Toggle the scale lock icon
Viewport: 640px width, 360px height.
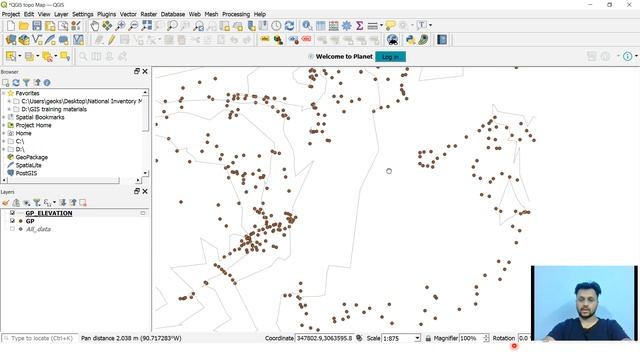[428, 338]
